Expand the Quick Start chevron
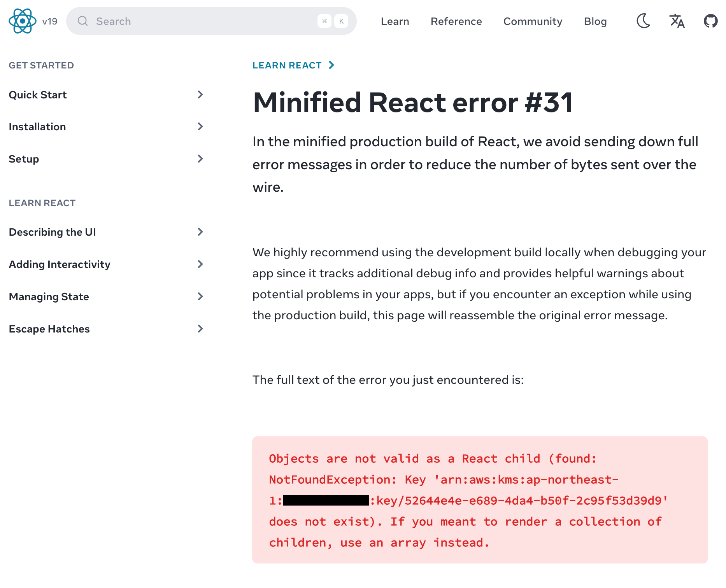 point(200,94)
